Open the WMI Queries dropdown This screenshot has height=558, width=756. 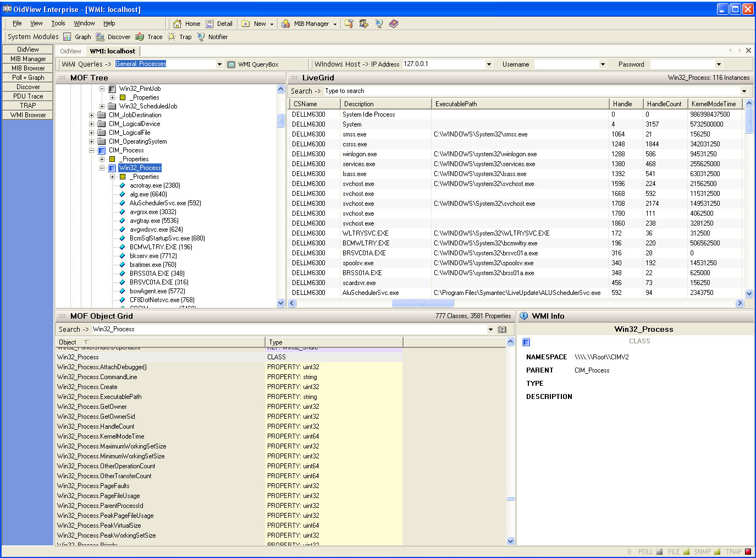(219, 64)
